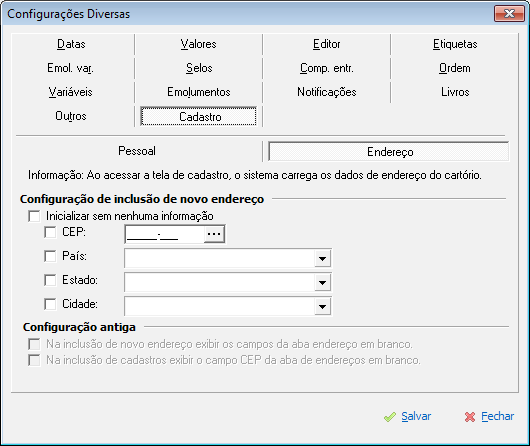Open the Estado dropdown list
Image resolution: width=530 pixels, height=446 pixels.
[x=322, y=282]
